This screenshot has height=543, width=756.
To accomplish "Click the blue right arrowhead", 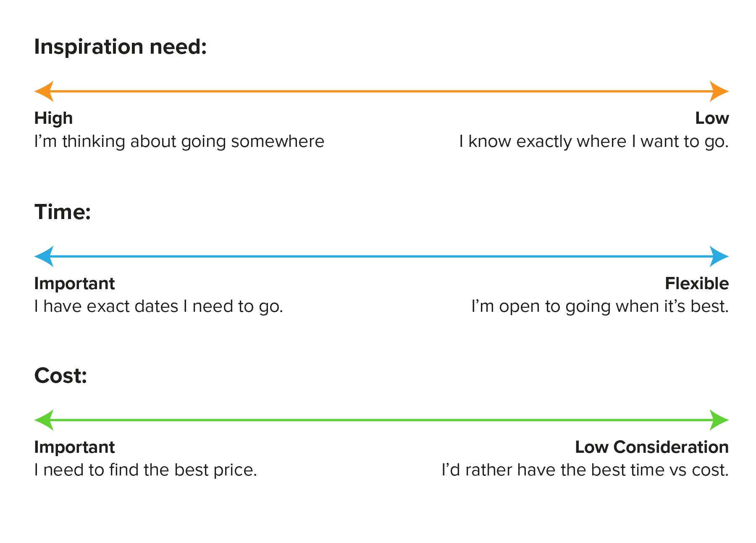I will click(x=719, y=256).
